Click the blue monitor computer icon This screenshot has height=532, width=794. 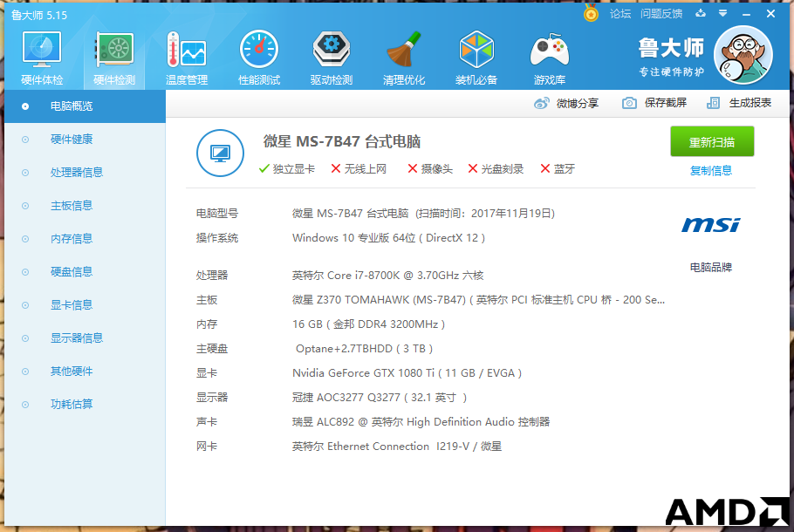click(x=220, y=153)
